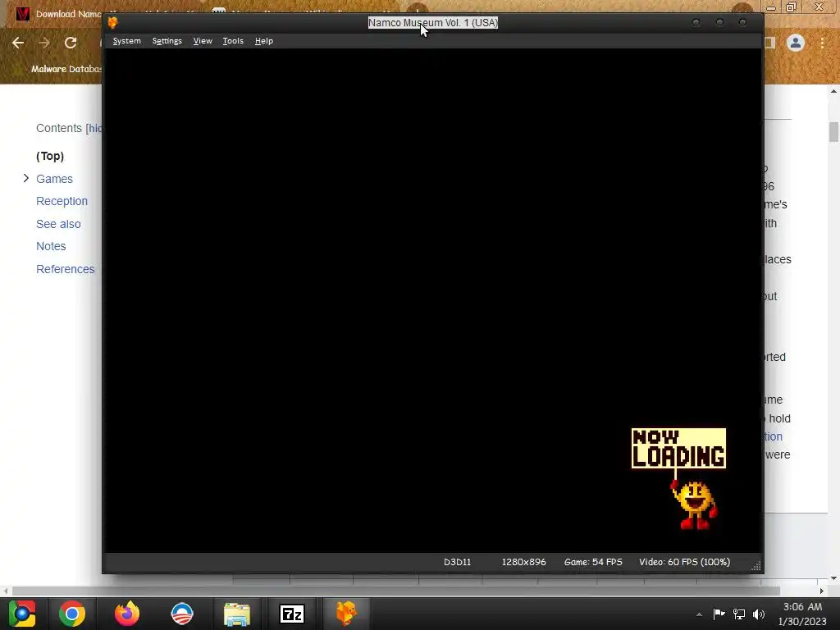
Task: Open Firefox from the taskbar
Action: click(x=127, y=614)
